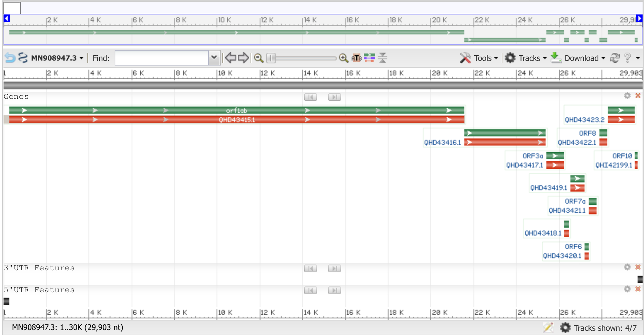Click the ORF7a gene label
The image size is (644, 335).
[575, 201]
